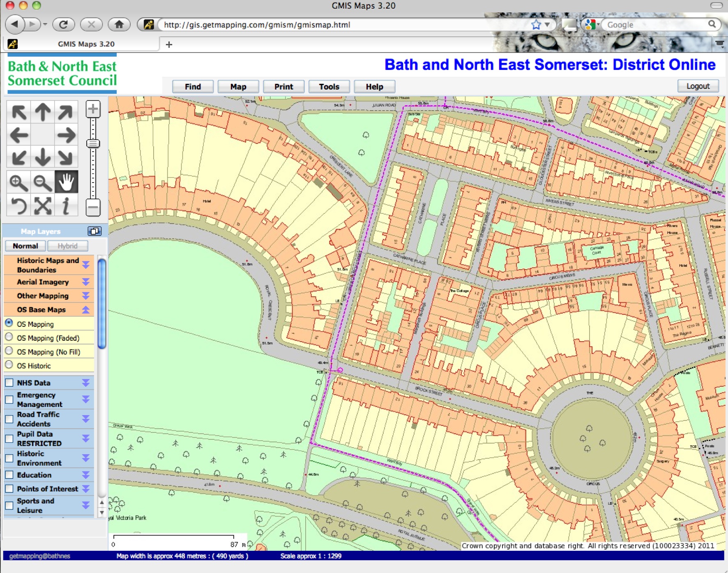Pop out the Map Layers panel
728x573 pixels.
[x=94, y=231]
